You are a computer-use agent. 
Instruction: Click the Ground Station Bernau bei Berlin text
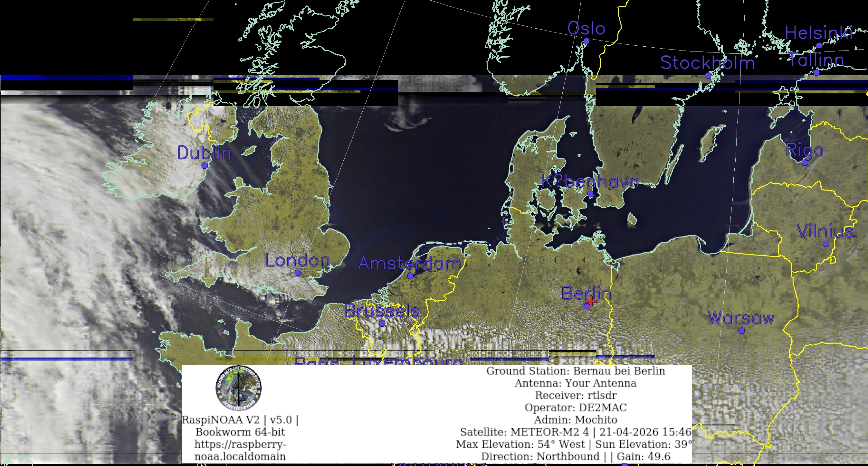click(576, 371)
